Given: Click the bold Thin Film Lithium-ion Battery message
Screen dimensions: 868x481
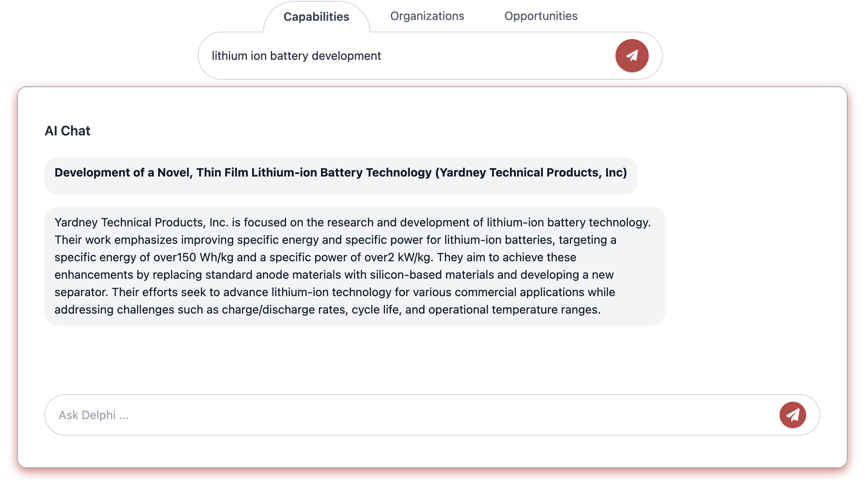Looking at the screenshot, I should tap(341, 172).
